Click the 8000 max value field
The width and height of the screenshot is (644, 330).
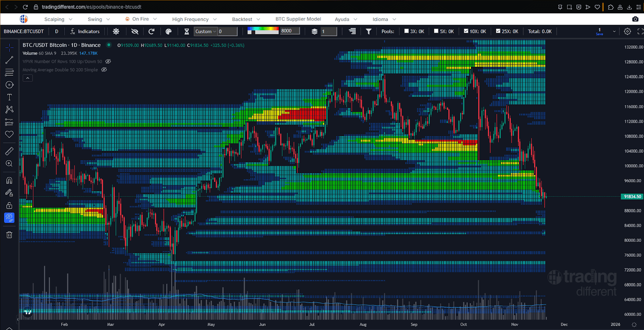[290, 31]
